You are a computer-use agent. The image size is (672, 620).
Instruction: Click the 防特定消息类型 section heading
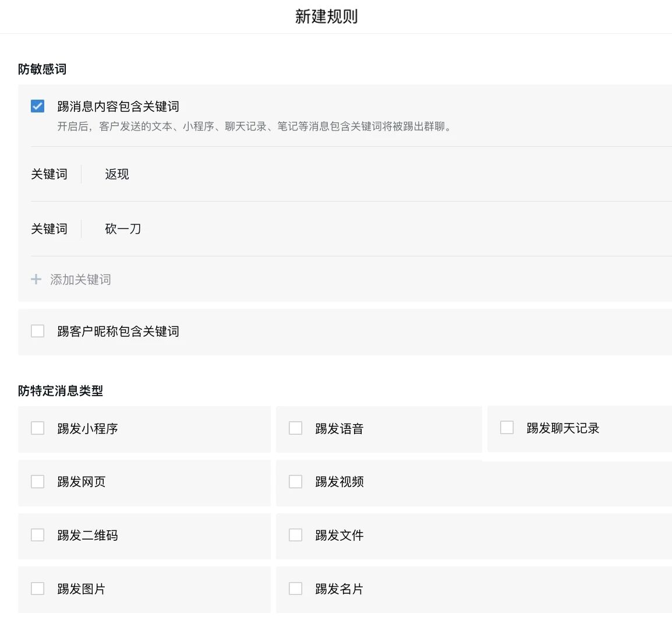click(x=61, y=391)
